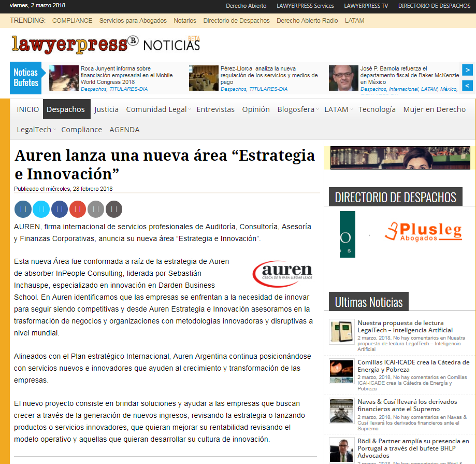Click the dark blue first share circle icon
Image resolution: width=476 pixels, height=464 pixels.
[23, 209]
